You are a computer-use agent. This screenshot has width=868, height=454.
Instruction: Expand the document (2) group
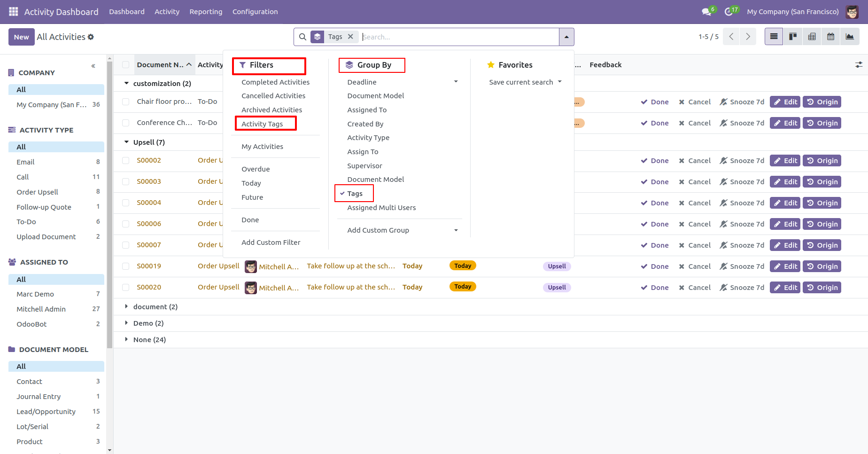pyautogui.click(x=126, y=306)
